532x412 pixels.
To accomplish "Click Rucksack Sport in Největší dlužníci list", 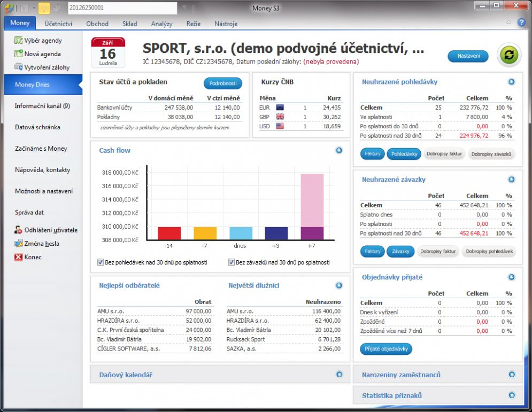I will [246, 339].
